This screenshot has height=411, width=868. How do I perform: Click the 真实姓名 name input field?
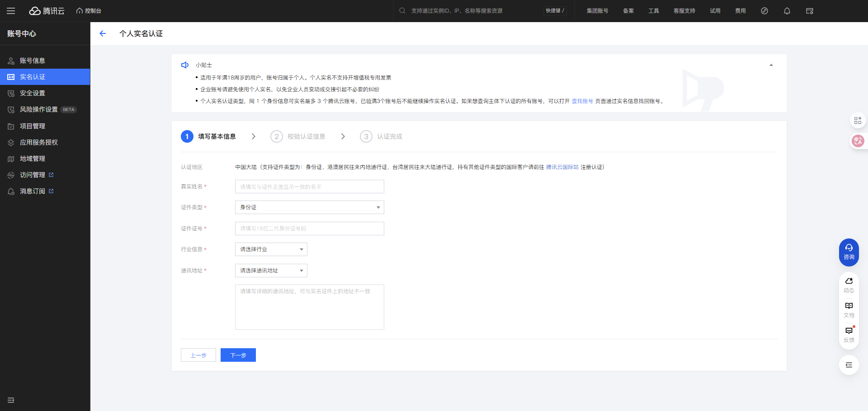(x=309, y=187)
